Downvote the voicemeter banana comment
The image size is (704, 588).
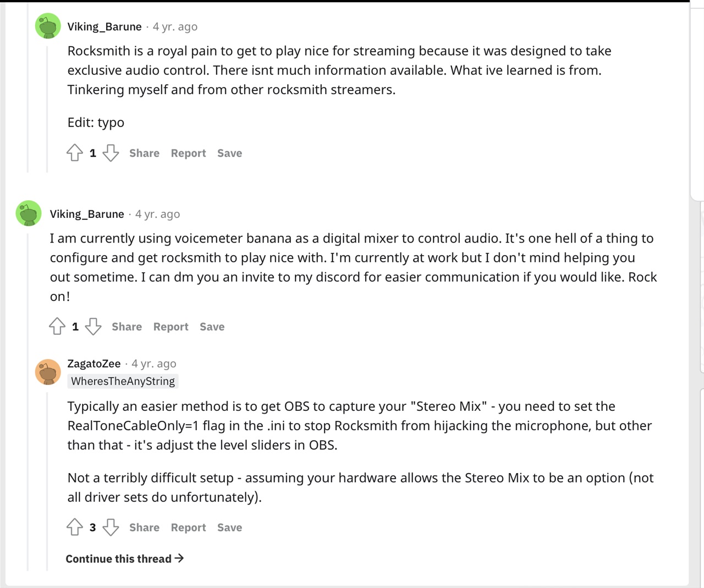point(93,326)
